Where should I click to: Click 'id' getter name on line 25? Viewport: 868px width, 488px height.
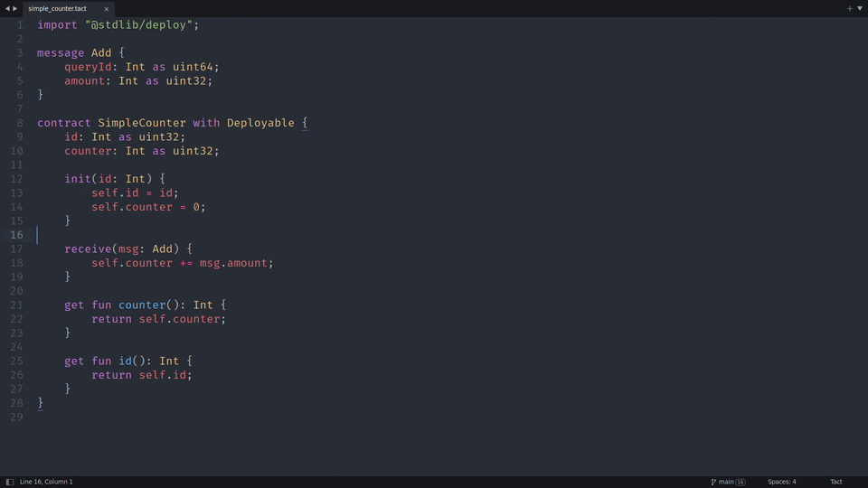[125, 361]
